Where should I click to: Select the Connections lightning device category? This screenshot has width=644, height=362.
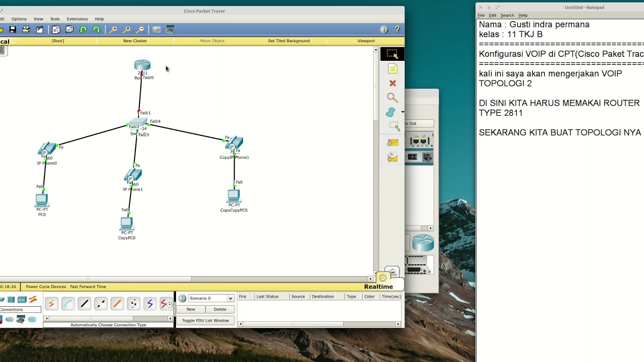click(33, 300)
